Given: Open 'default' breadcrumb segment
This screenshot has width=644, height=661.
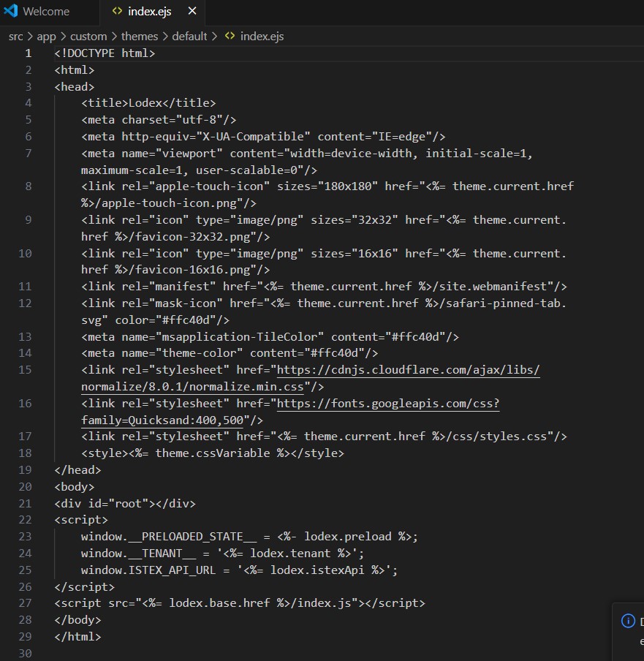Looking at the screenshot, I should point(189,37).
